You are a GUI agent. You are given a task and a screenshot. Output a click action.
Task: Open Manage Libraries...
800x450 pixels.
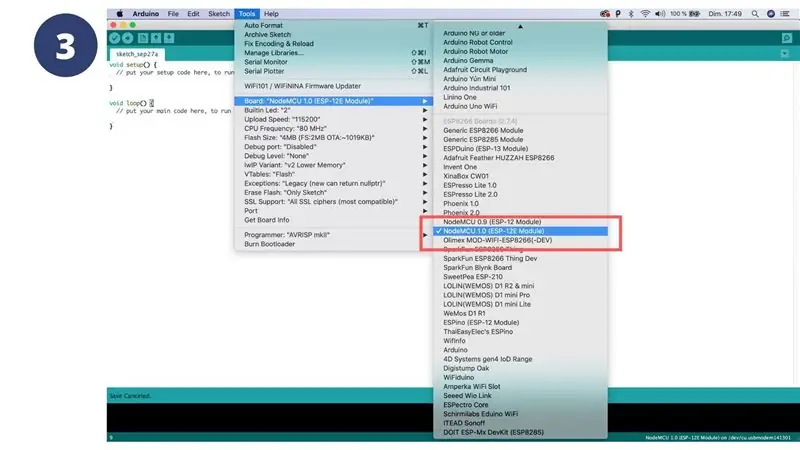334,53
